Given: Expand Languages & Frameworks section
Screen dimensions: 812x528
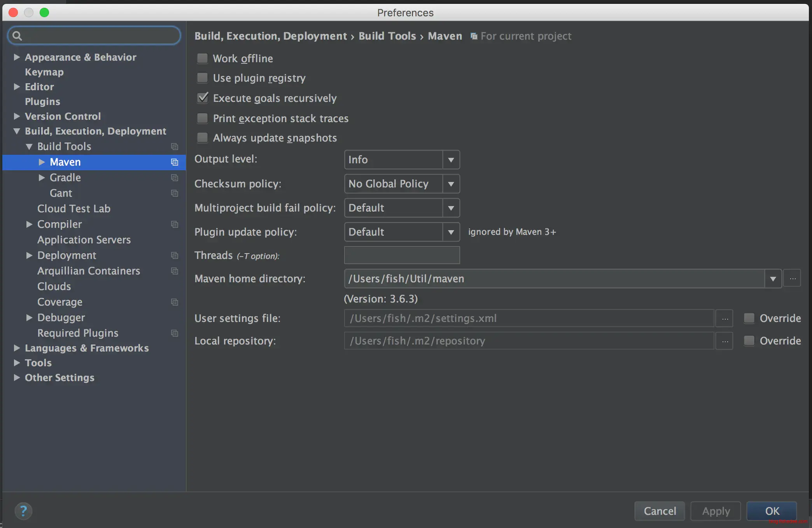Looking at the screenshot, I should [x=17, y=348].
